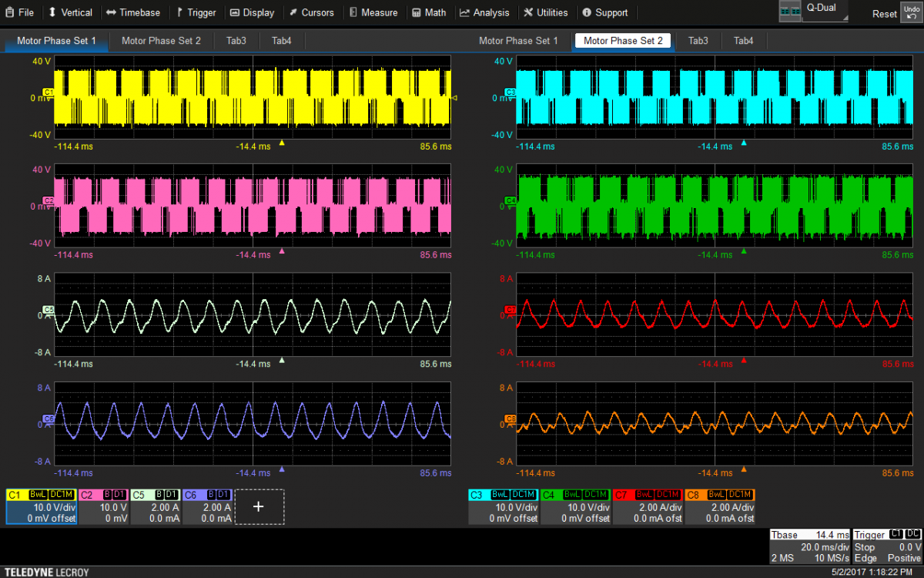Click the C7 red channel label on grid

pyautogui.click(x=510, y=310)
